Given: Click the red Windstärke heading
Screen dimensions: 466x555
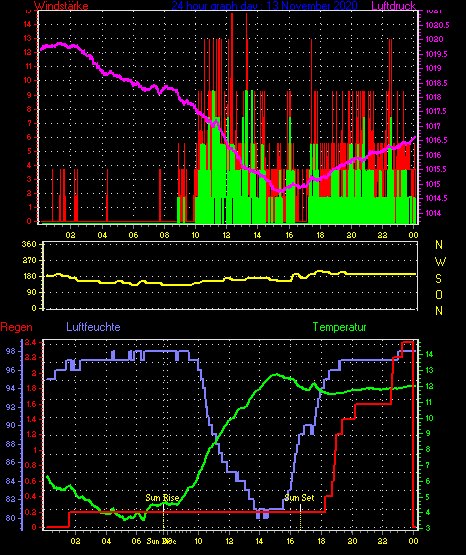Looking at the screenshot, I should coord(61,5).
